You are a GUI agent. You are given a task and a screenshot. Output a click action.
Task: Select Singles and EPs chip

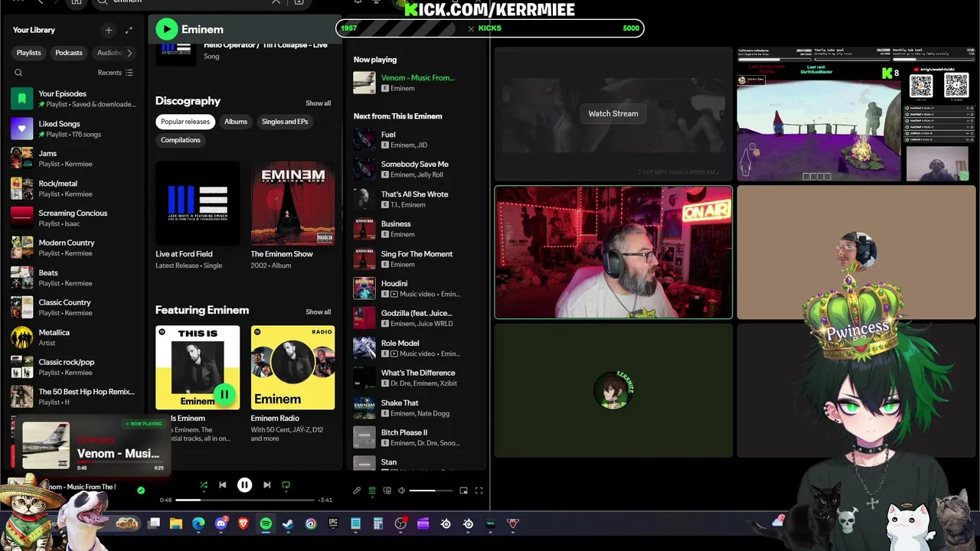pyautogui.click(x=285, y=122)
